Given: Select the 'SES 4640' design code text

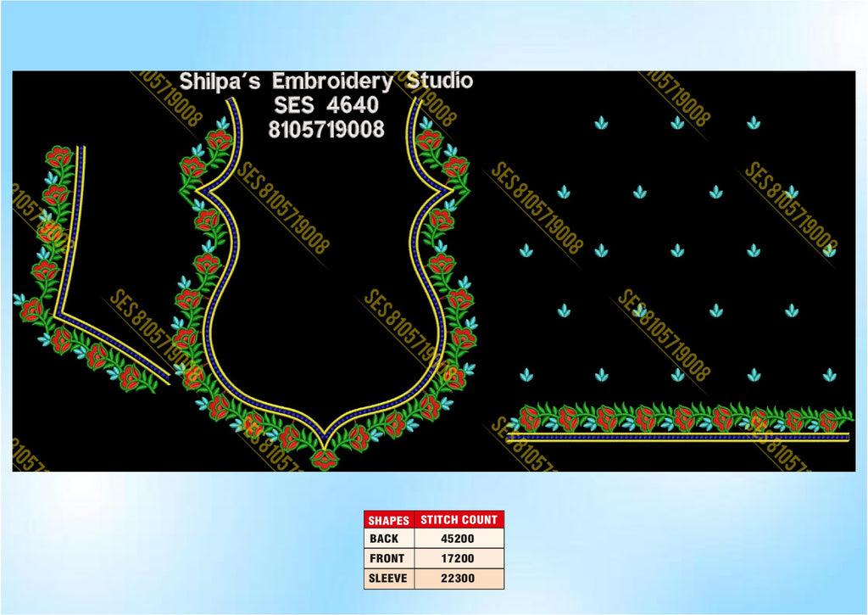Looking at the screenshot, I should pyautogui.click(x=326, y=104).
